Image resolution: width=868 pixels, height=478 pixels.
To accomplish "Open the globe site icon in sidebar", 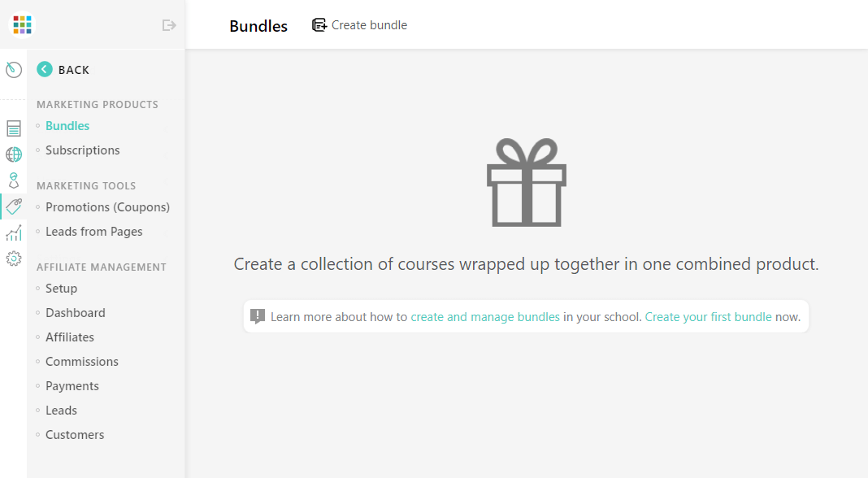I will coord(14,154).
